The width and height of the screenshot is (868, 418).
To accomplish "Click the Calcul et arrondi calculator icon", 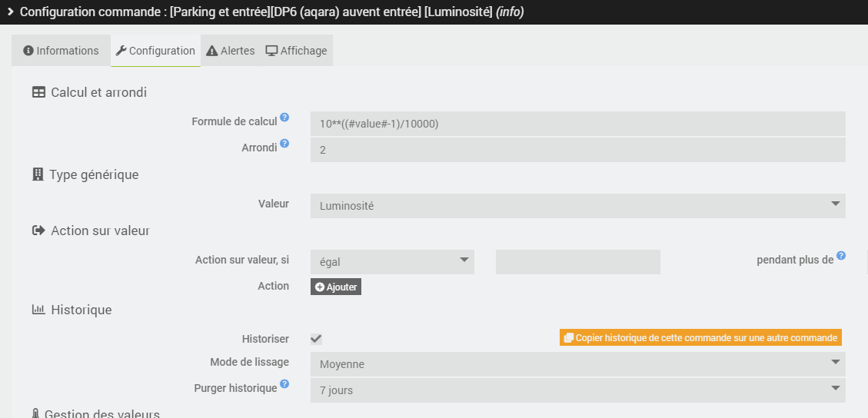I will click(x=38, y=92).
